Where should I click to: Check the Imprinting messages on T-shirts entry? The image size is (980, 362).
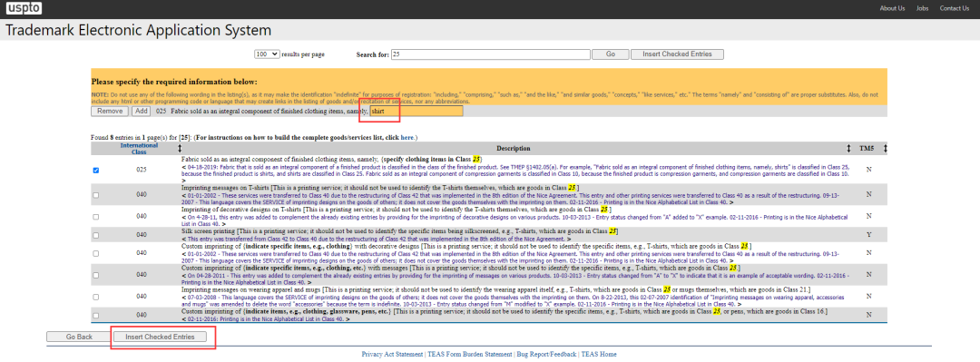[95, 195]
